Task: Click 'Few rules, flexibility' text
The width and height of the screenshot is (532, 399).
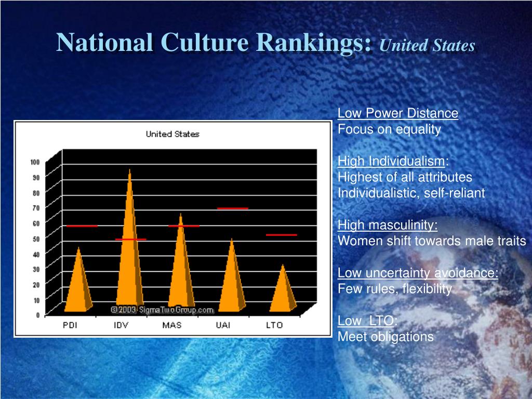Action: coord(395,289)
